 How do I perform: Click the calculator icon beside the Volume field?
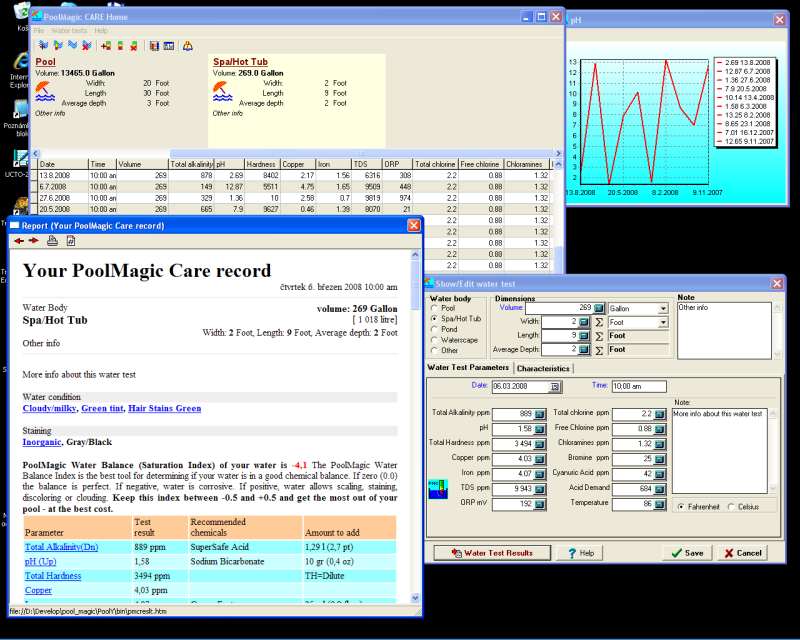tap(599, 308)
